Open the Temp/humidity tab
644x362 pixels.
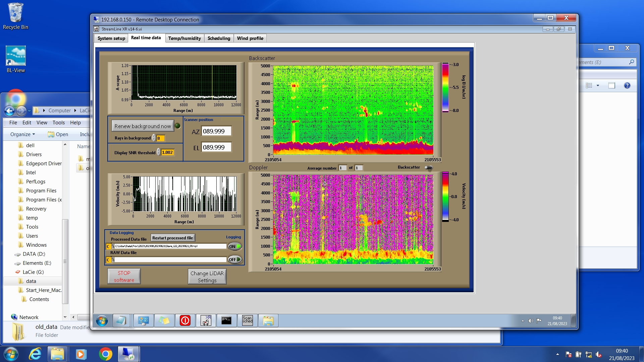(x=184, y=38)
